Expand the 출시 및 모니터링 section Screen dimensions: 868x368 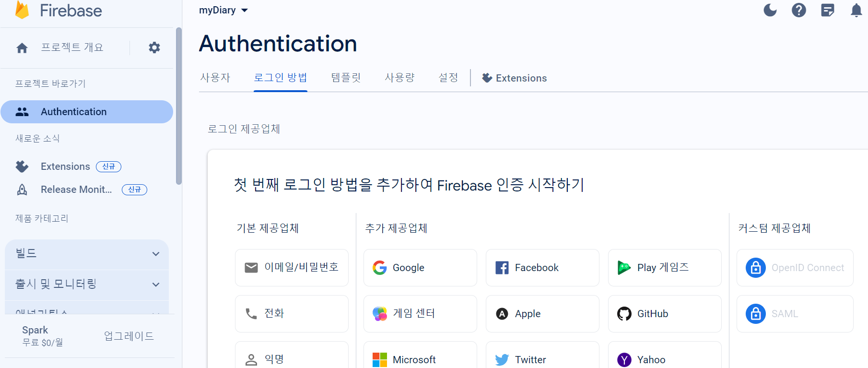87,285
